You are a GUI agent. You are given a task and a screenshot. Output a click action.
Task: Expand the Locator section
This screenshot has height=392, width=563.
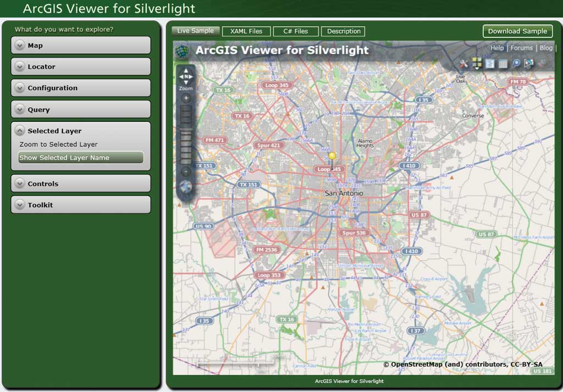point(81,67)
